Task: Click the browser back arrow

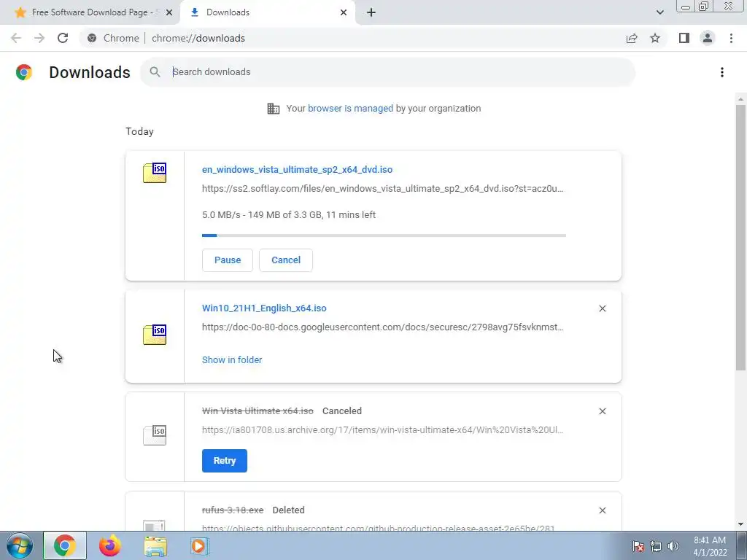Action: (x=16, y=38)
